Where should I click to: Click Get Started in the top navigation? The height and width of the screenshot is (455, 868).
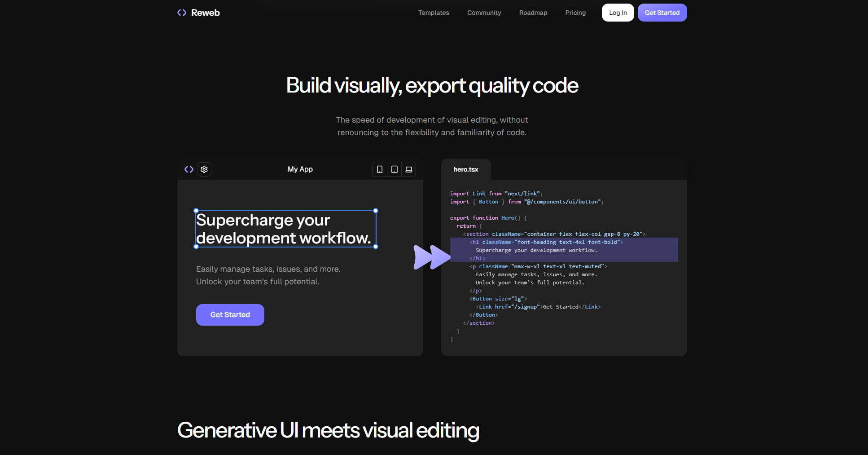coord(662,13)
